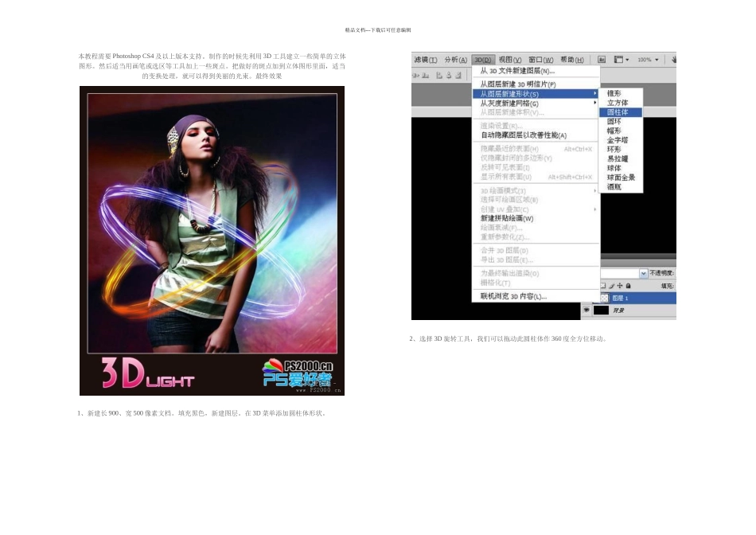Select 帽形 shape in submenu

(621, 131)
